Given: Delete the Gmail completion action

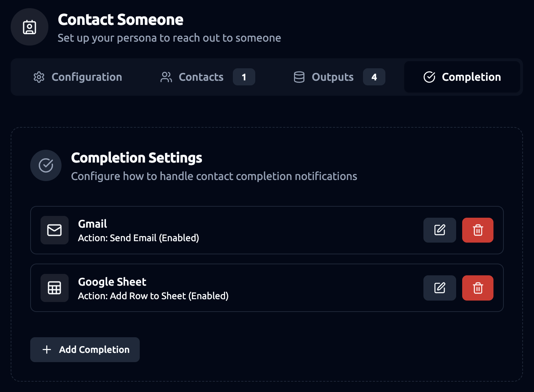Looking at the screenshot, I should click(x=477, y=230).
